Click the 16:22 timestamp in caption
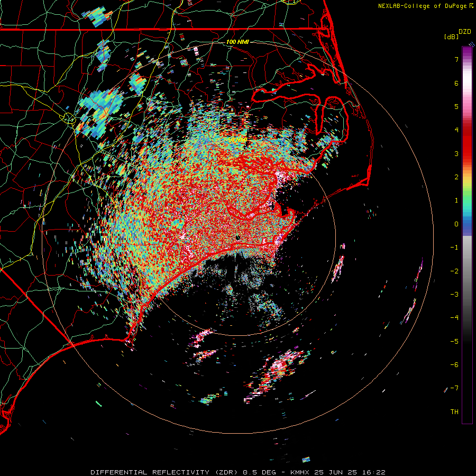 [373, 472]
